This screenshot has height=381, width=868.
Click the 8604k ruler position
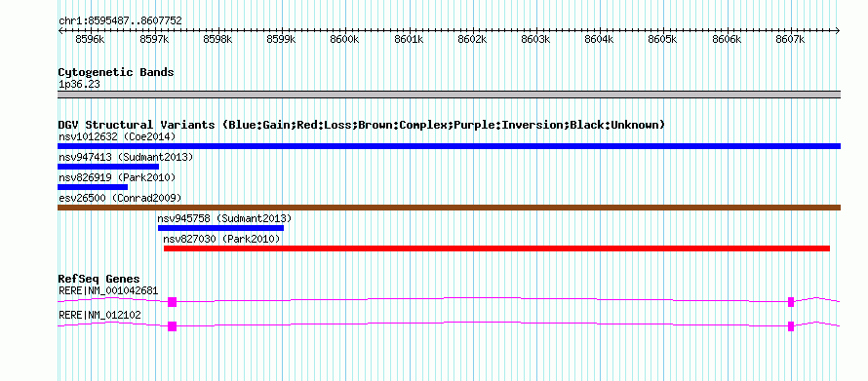[x=600, y=39]
